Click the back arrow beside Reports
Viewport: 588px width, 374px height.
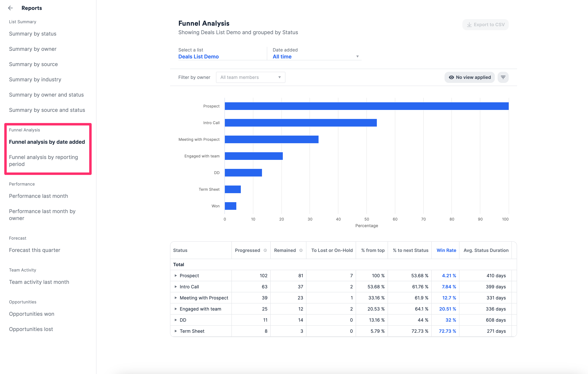click(x=11, y=8)
